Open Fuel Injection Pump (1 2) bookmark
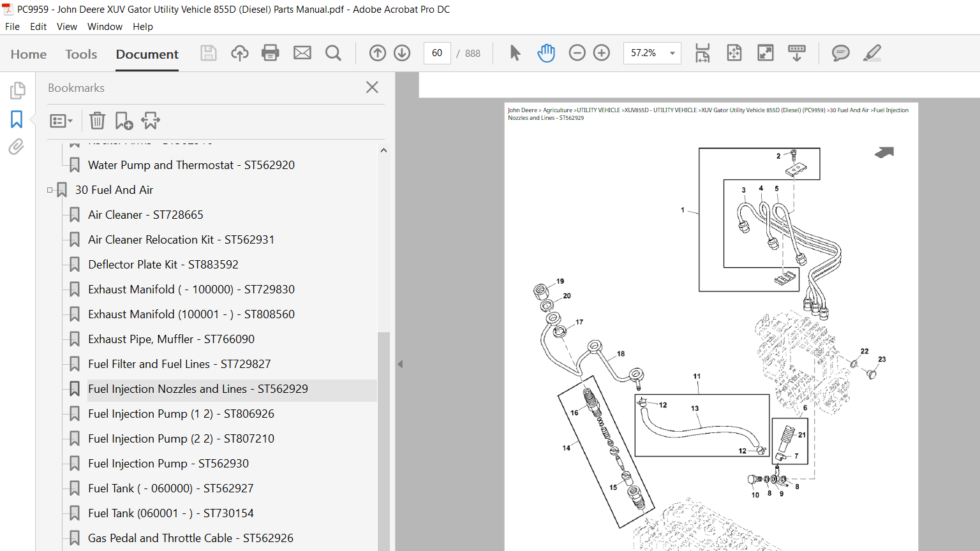 coord(181,414)
